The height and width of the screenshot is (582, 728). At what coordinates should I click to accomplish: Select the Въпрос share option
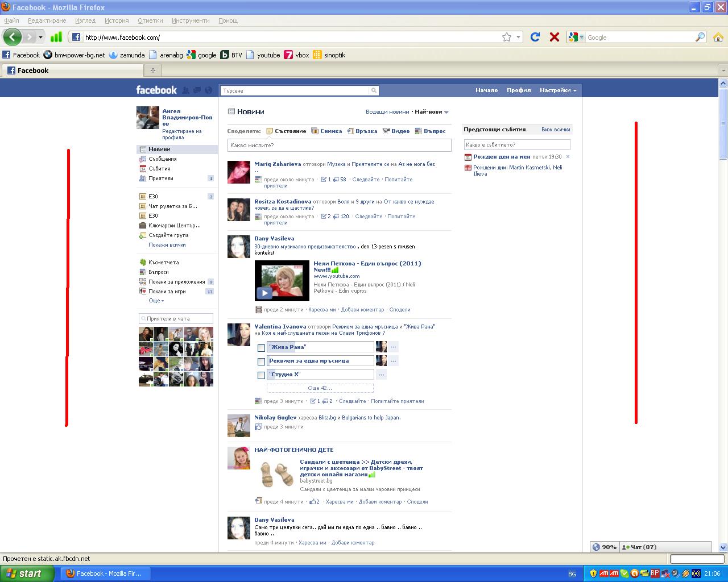pyautogui.click(x=430, y=131)
